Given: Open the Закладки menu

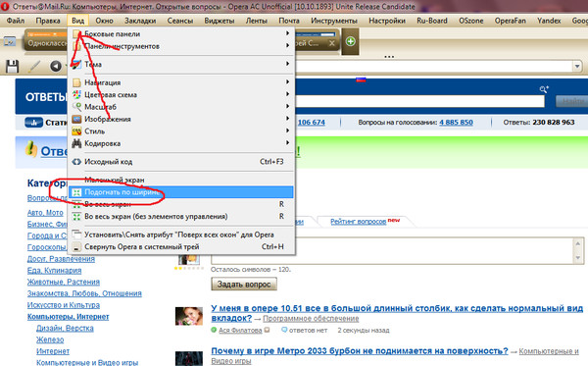Looking at the screenshot, I should (x=140, y=21).
